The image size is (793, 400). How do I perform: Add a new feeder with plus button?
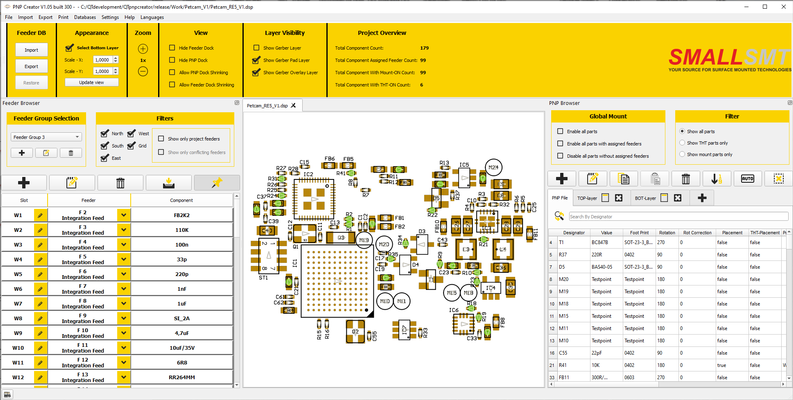click(x=24, y=183)
